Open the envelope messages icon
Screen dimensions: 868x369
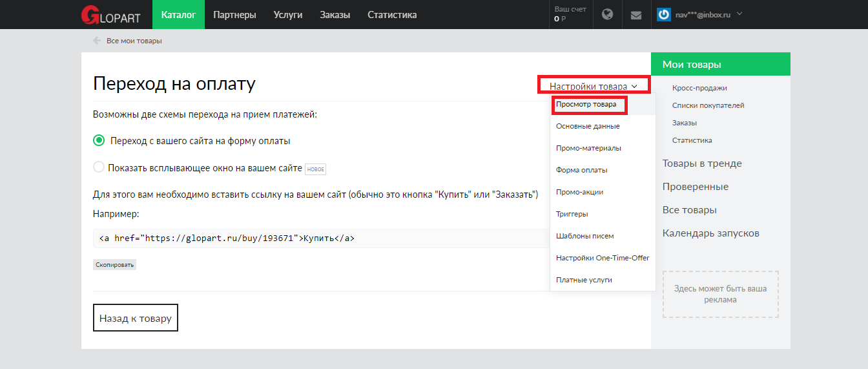coord(636,15)
